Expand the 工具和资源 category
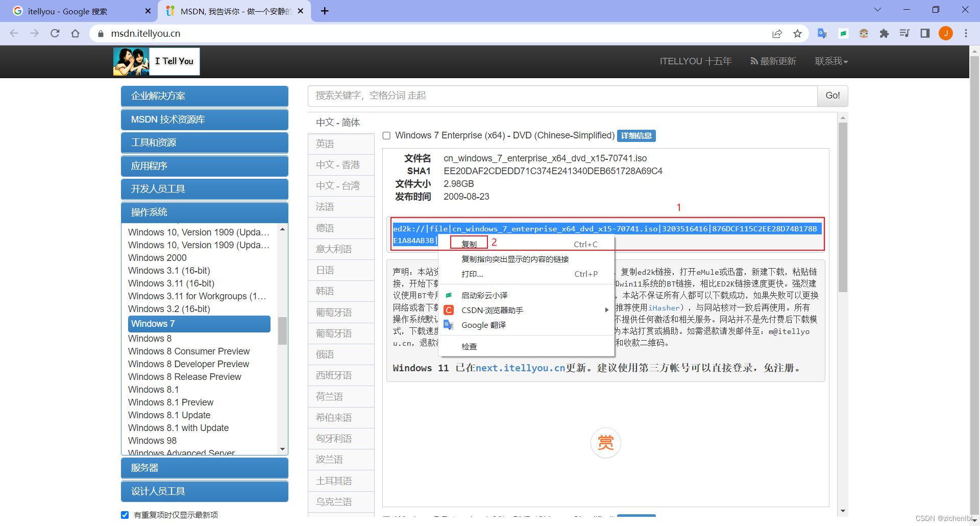 tap(205, 142)
